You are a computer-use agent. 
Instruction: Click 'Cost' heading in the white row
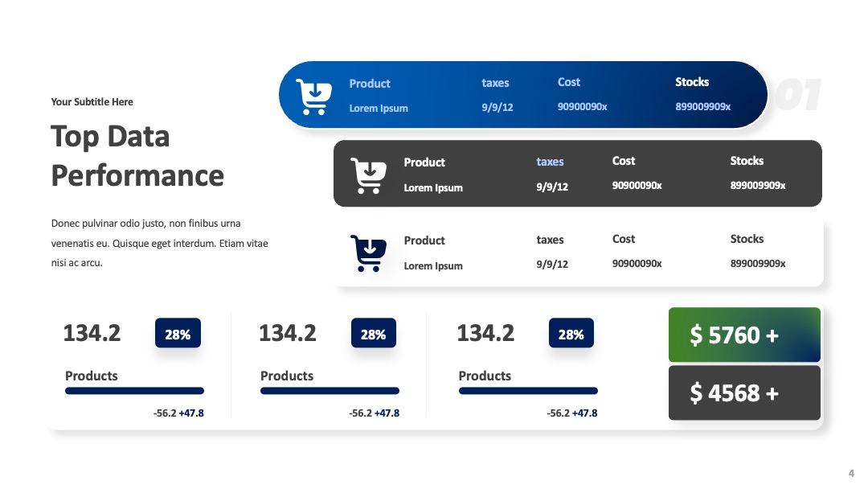click(x=624, y=239)
